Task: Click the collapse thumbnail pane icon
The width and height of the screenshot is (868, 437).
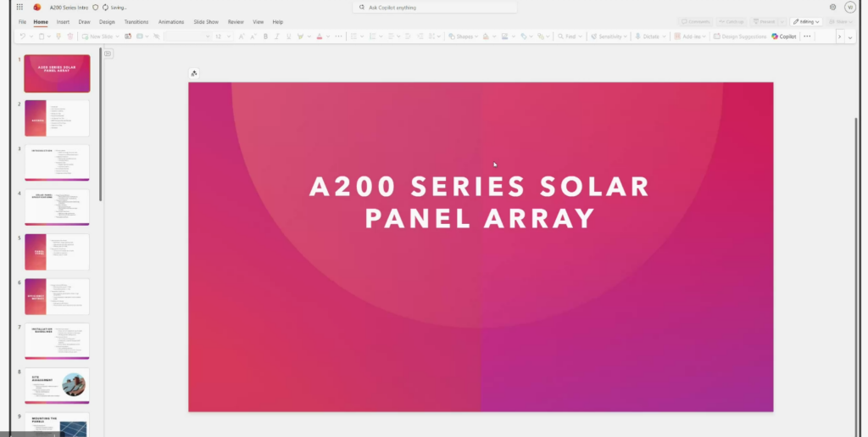Action: tap(108, 53)
